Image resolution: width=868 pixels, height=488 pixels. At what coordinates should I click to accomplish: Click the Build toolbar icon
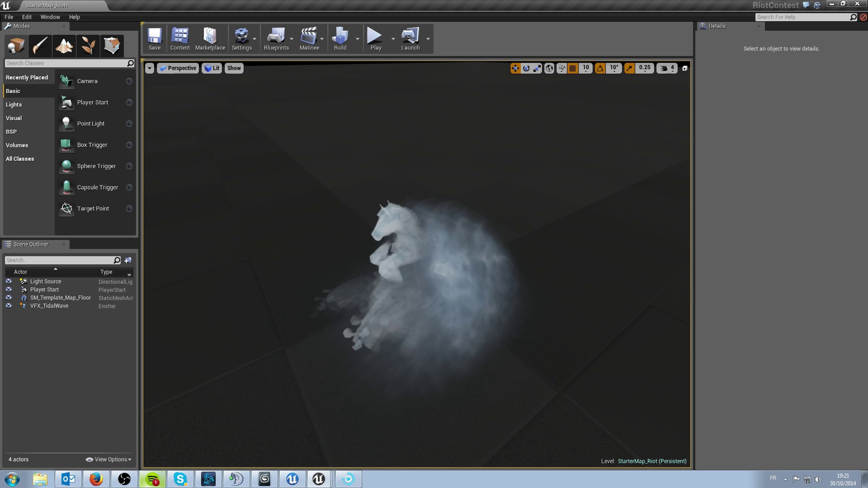tap(340, 39)
